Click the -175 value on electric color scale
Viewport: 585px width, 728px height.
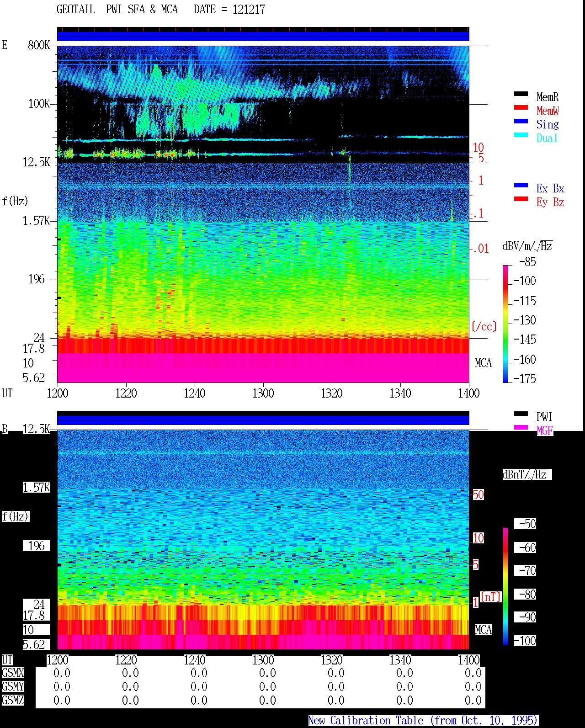(x=525, y=378)
